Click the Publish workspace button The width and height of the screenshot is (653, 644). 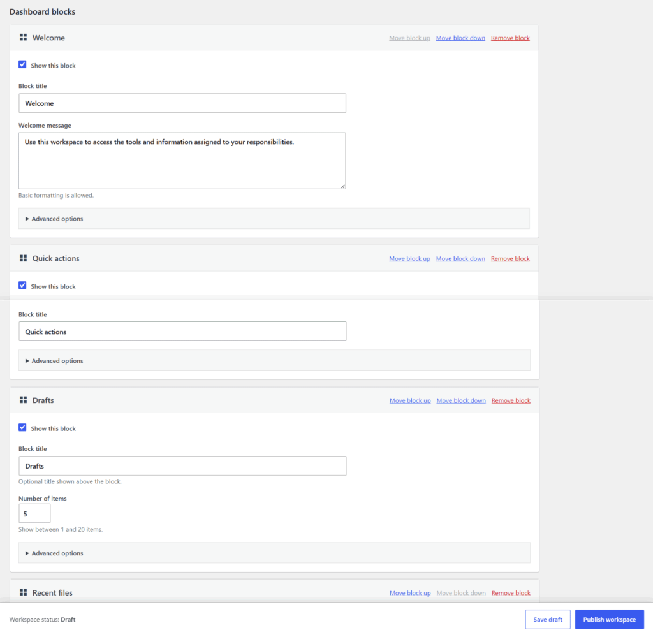tap(609, 619)
